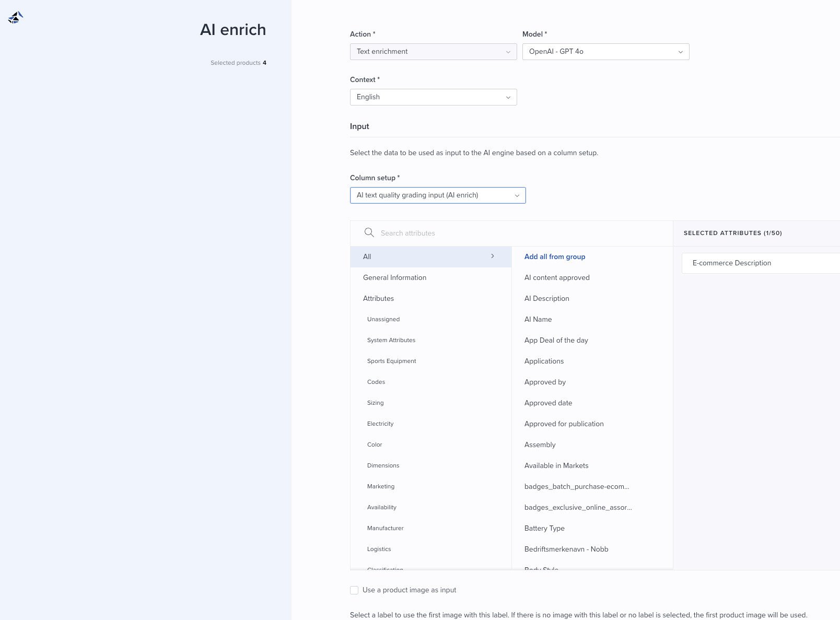
Task: Select the Dimensions attribute group
Action: click(383, 466)
